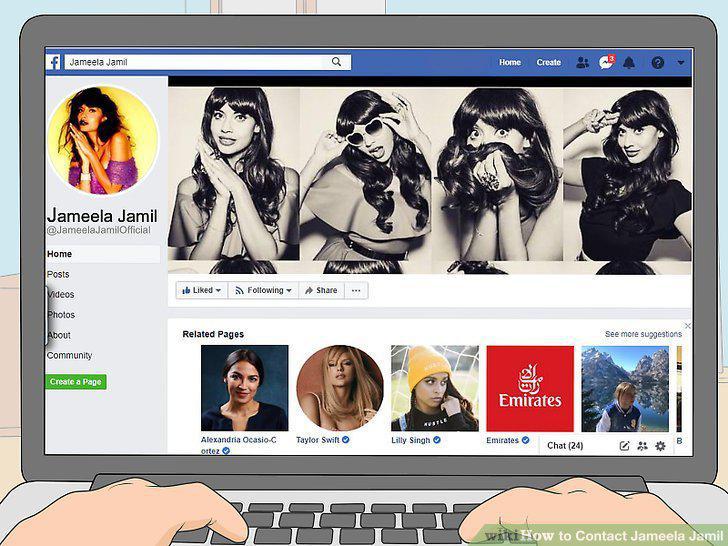Click in the search field containing Jameela Jamil

point(208,62)
